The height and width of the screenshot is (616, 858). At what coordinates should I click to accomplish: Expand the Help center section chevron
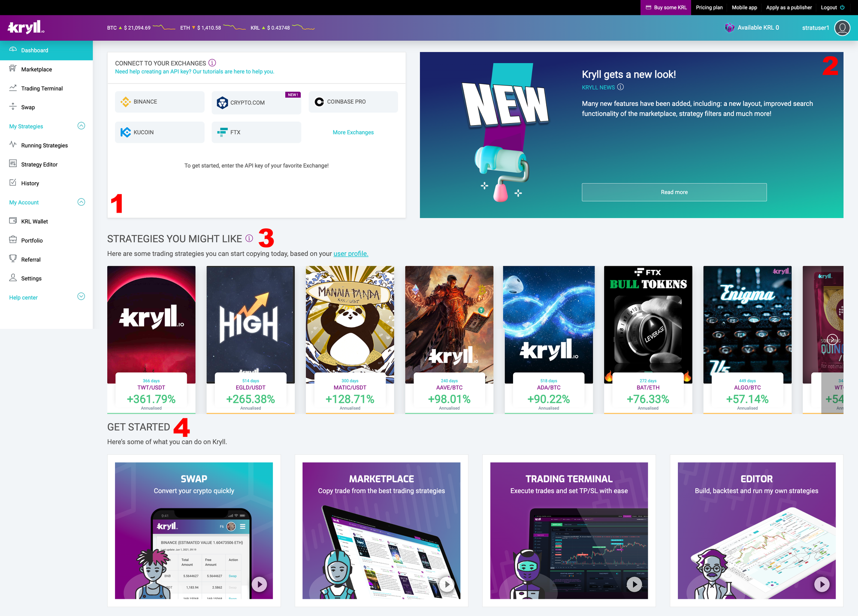81,297
